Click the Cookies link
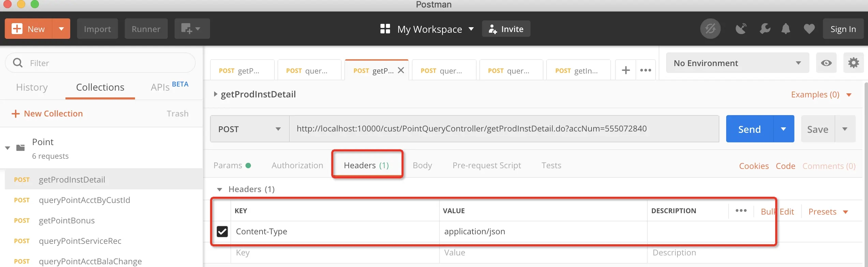Image resolution: width=868 pixels, height=267 pixels. click(754, 166)
